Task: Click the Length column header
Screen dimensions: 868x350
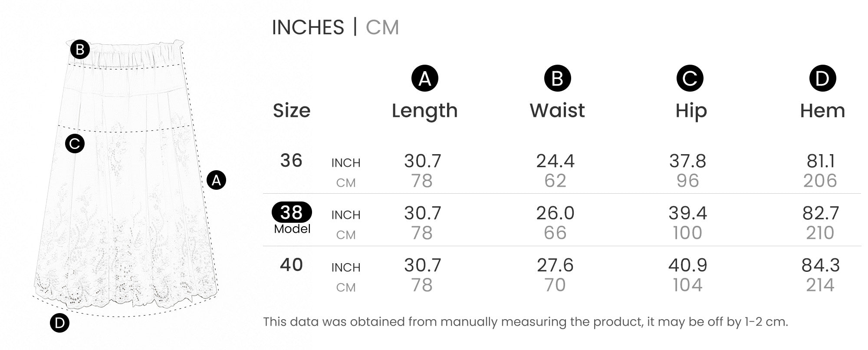Action: tap(424, 111)
